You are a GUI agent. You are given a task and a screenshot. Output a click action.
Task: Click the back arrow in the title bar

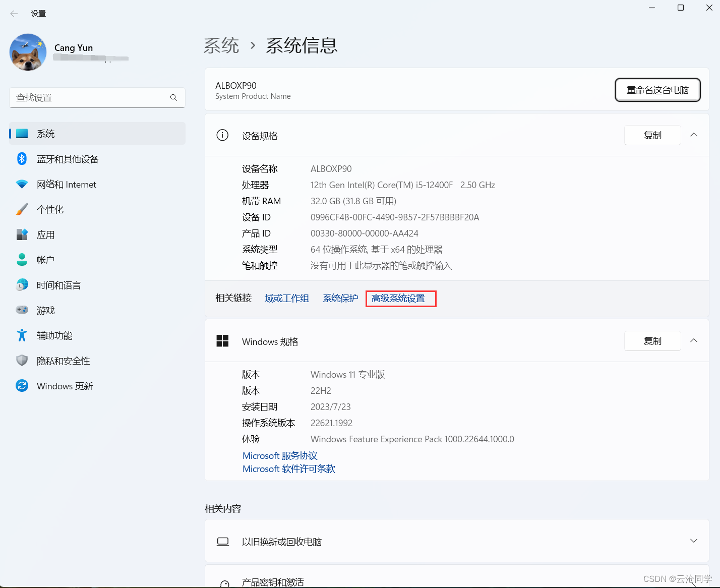pyautogui.click(x=14, y=14)
